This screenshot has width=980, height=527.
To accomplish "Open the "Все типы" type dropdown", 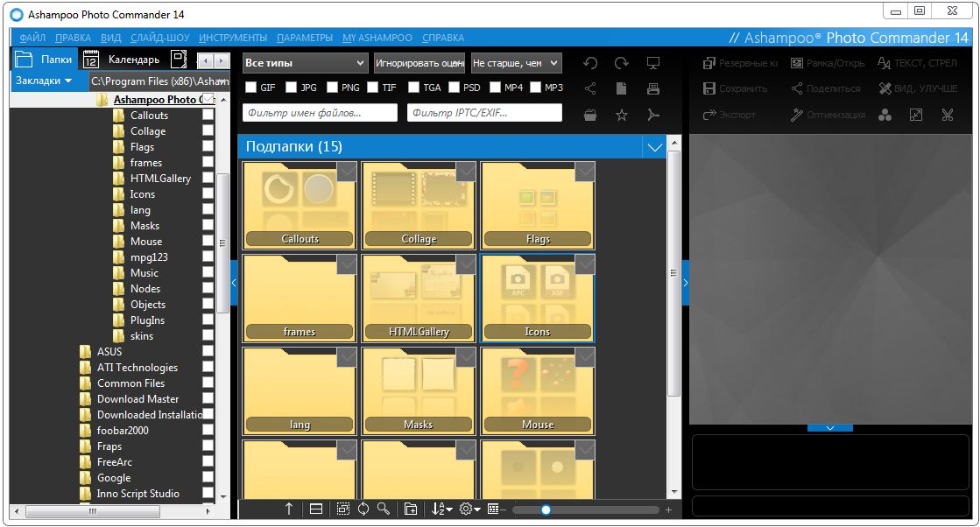I will point(305,63).
